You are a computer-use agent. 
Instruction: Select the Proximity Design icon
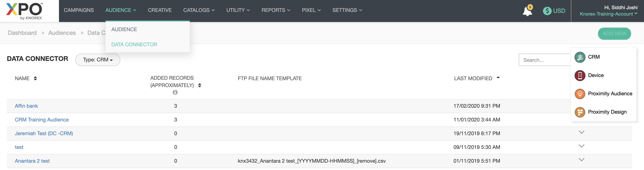(580, 112)
